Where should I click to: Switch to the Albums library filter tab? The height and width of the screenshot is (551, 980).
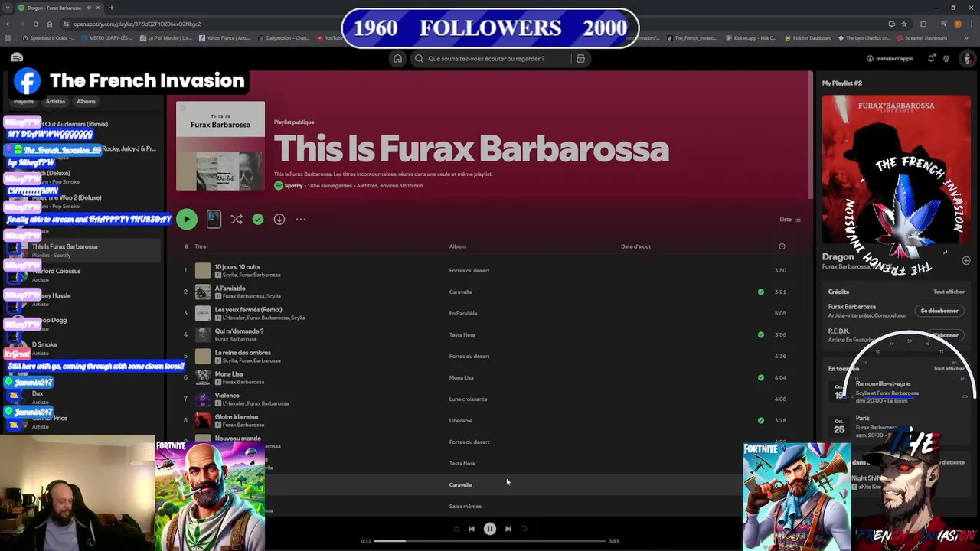click(x=86, y=102)
